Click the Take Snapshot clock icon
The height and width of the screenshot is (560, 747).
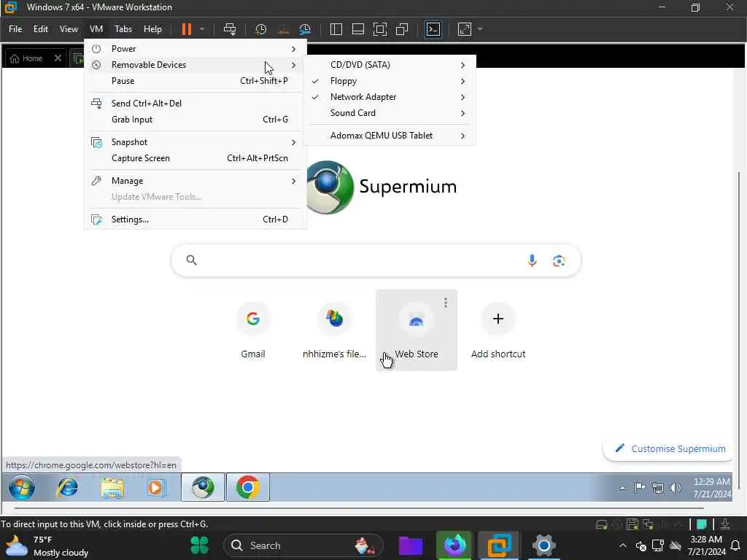[x=260, y=29]
